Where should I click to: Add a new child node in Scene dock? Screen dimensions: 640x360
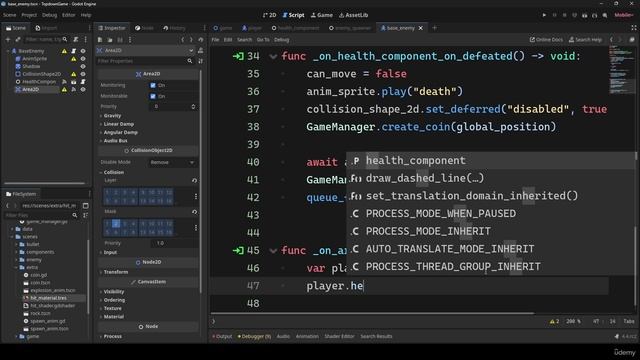coord(8,40)
